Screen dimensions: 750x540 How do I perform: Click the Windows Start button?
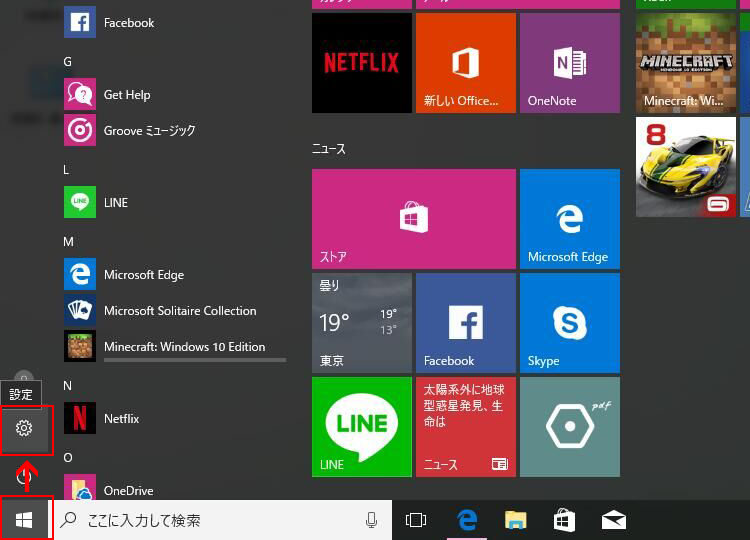click(24, 520)
